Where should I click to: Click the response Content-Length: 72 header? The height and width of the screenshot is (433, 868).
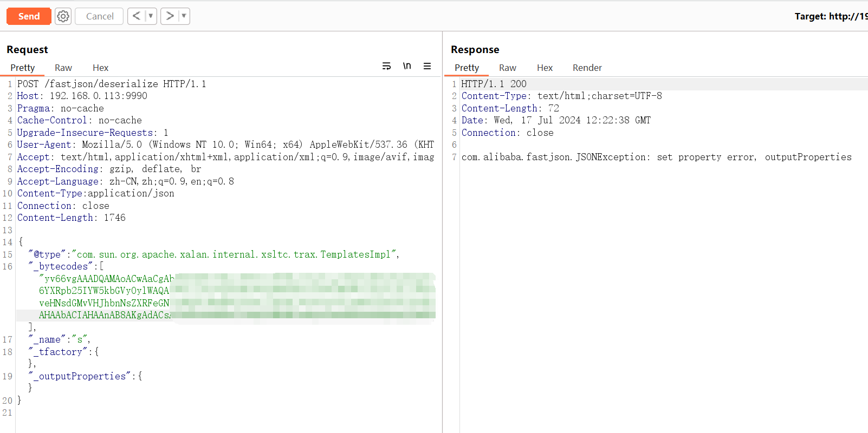pyautogui.click(x=510, y=108)
